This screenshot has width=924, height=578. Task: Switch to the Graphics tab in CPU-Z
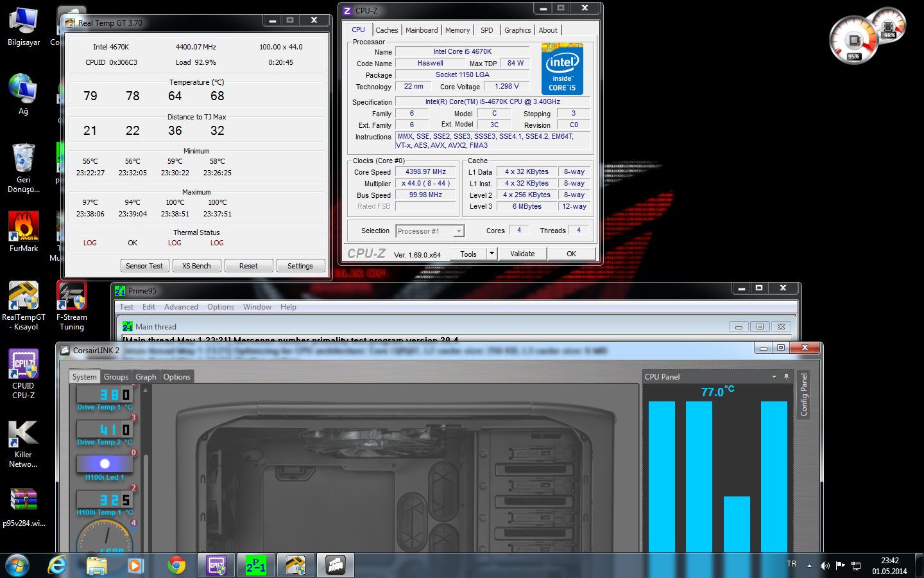click(517, 30)
